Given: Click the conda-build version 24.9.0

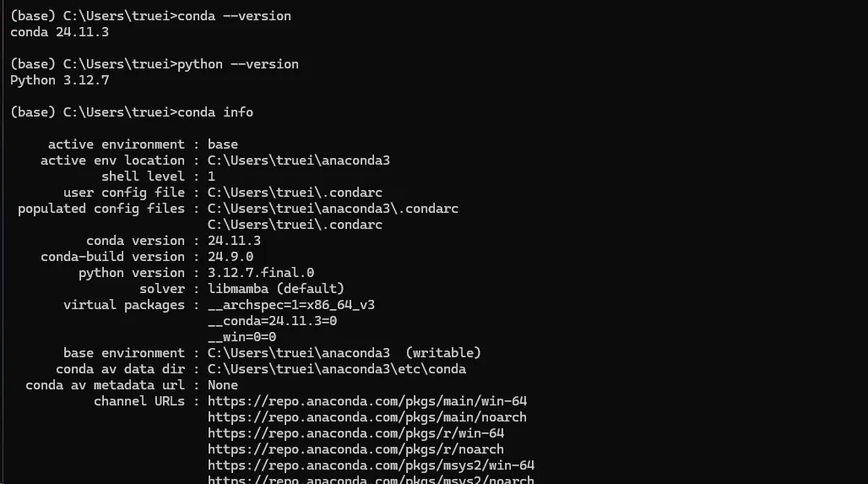Looking at the screenshot, I should (x=231, y=257).
